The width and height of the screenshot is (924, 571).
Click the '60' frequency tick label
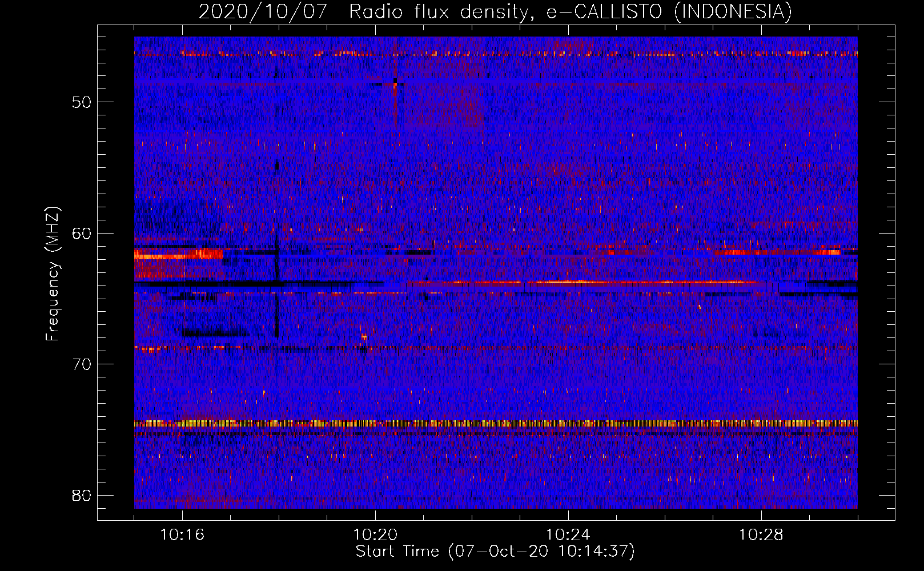[82, 233]
